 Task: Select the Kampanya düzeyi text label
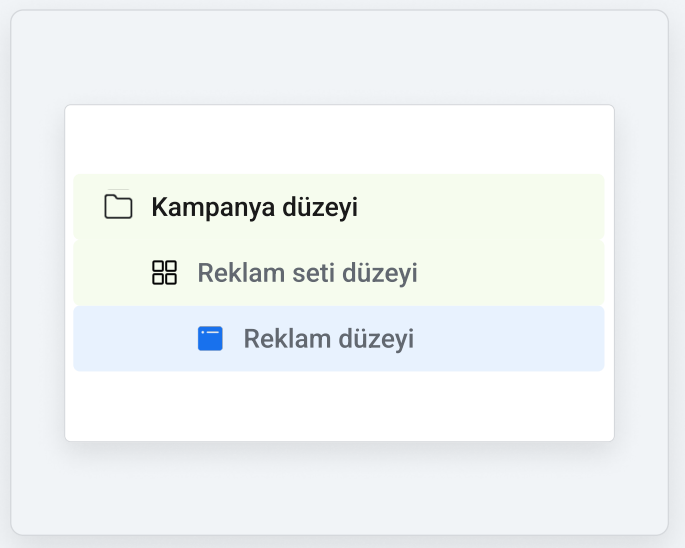click(254, 207)
